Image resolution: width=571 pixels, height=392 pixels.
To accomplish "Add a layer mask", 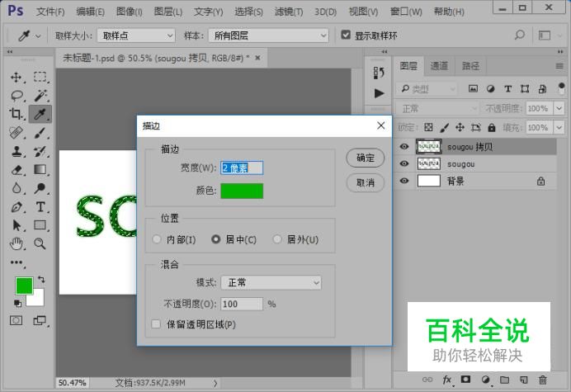I will tap(465, 380).
